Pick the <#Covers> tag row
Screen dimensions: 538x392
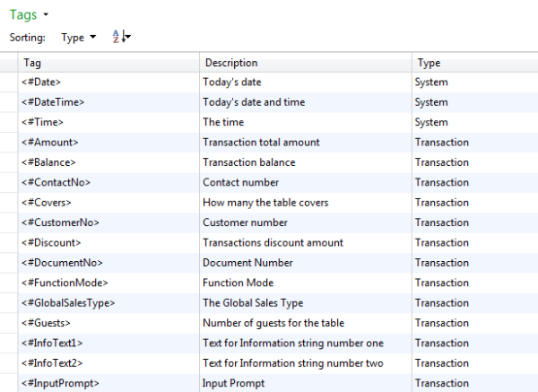click(x=47, y=203)
